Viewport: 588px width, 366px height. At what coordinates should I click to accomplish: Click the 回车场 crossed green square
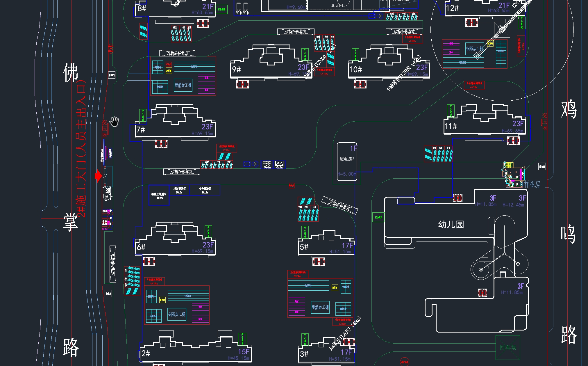[x=508, y=347]
